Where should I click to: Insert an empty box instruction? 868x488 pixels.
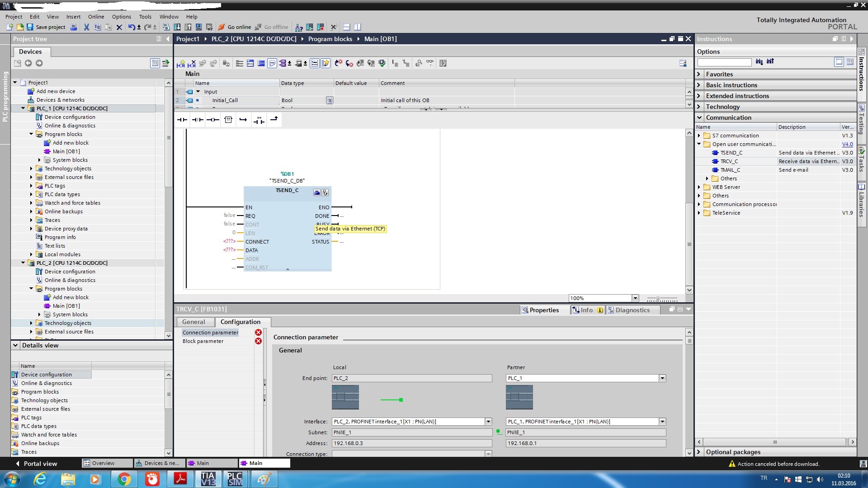click(228, 120)
